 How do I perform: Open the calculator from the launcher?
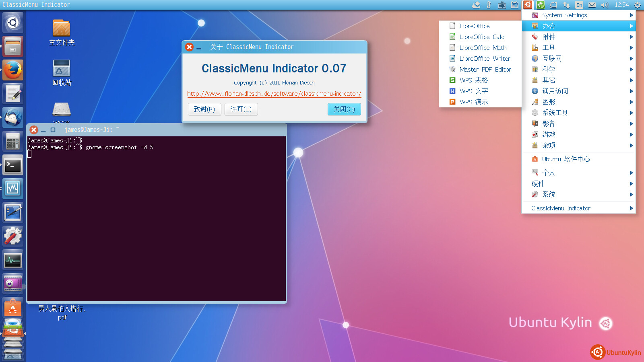coord(13,141)
